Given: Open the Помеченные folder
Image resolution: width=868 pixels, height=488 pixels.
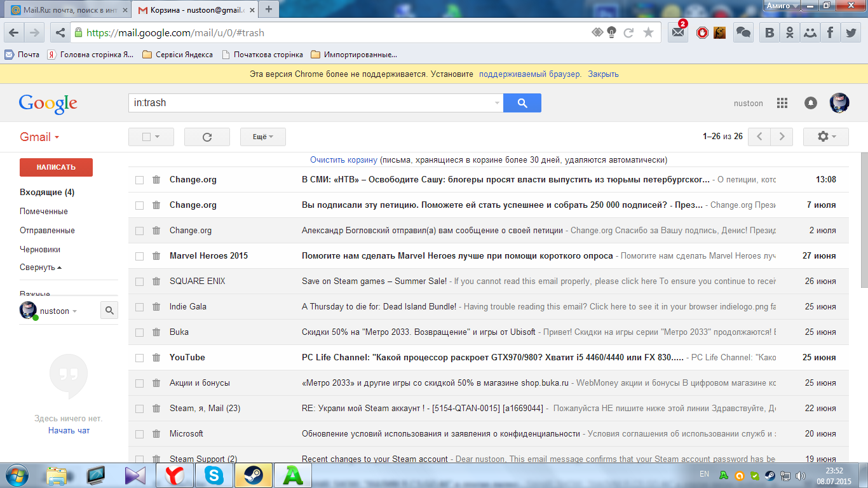Looking at the screenshot, I should 44,211.
